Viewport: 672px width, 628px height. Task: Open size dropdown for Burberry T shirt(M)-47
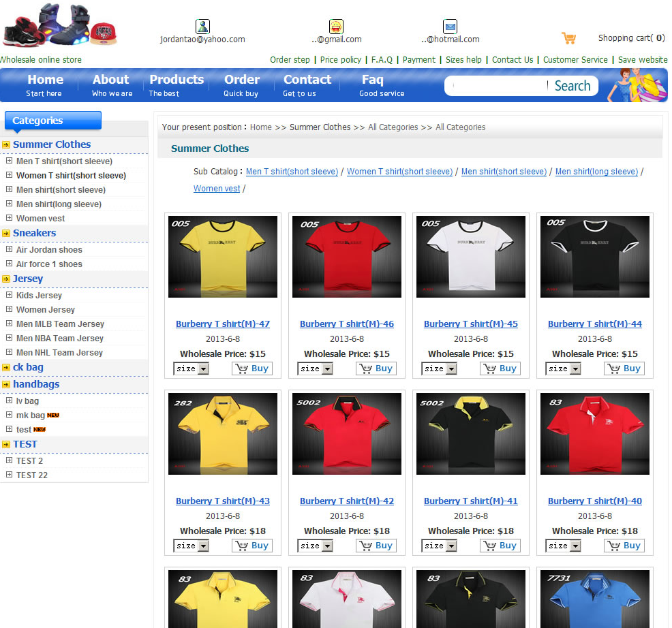tap(191, 368)
